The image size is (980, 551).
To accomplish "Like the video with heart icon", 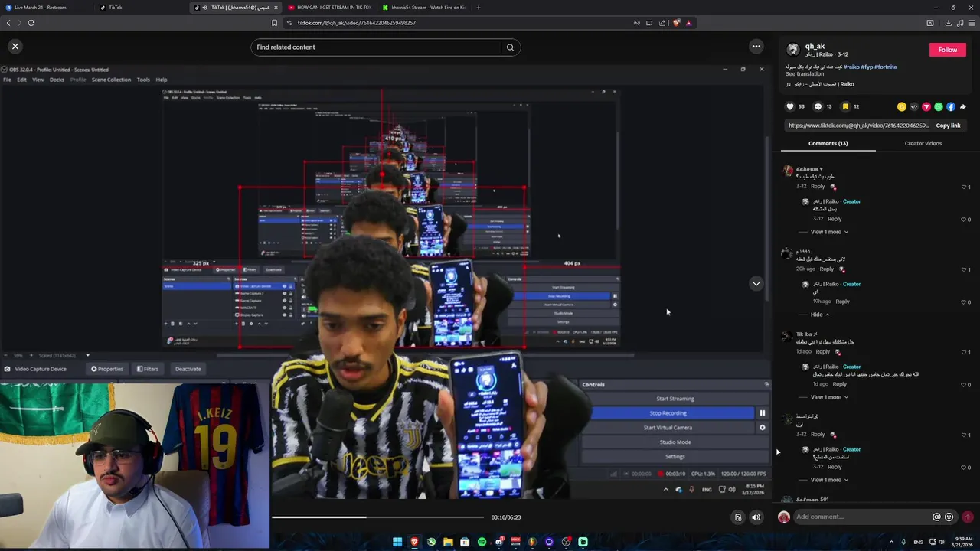I will [791, 107].
